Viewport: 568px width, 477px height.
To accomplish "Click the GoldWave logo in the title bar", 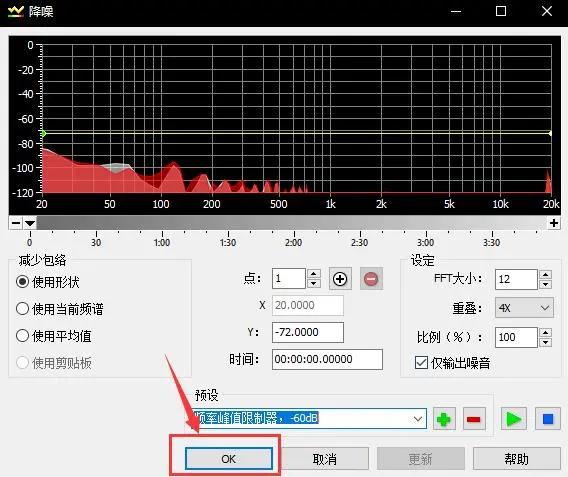I will [x=16, y=11].
